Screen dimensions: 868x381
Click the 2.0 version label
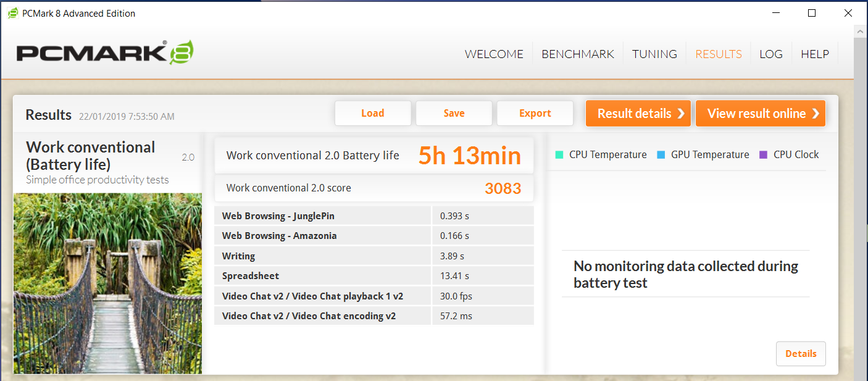(x=188, y=157)
